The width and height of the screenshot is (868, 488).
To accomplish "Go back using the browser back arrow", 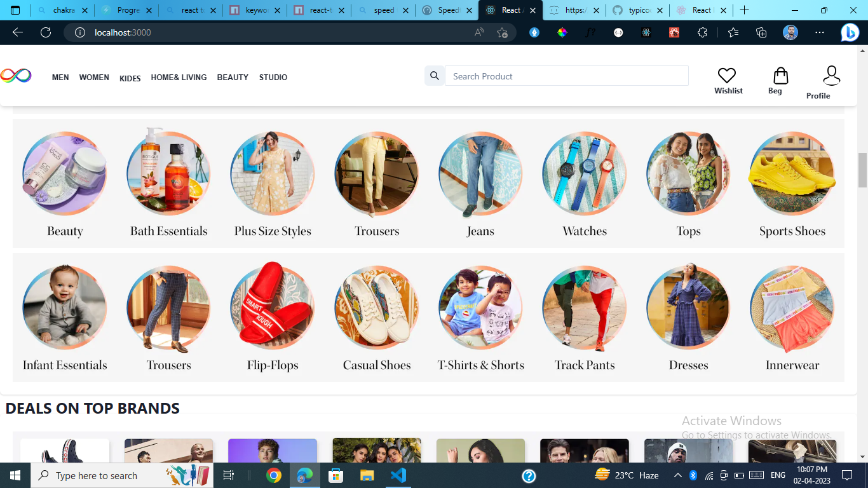I will click(x=18, y=32).
